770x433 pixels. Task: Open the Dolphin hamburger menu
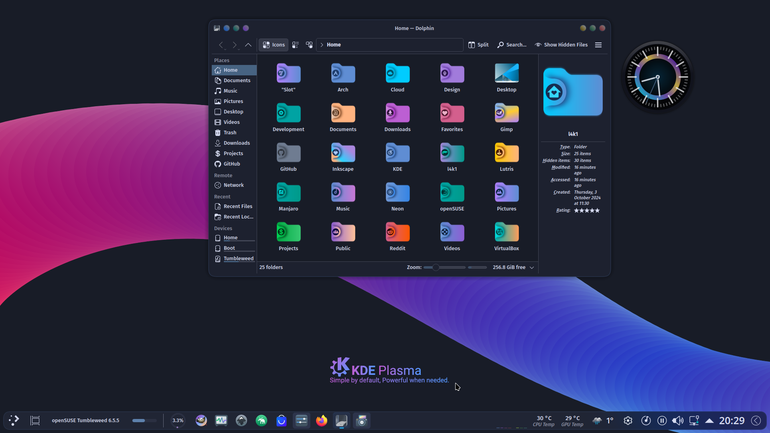[x=598, y=45]
